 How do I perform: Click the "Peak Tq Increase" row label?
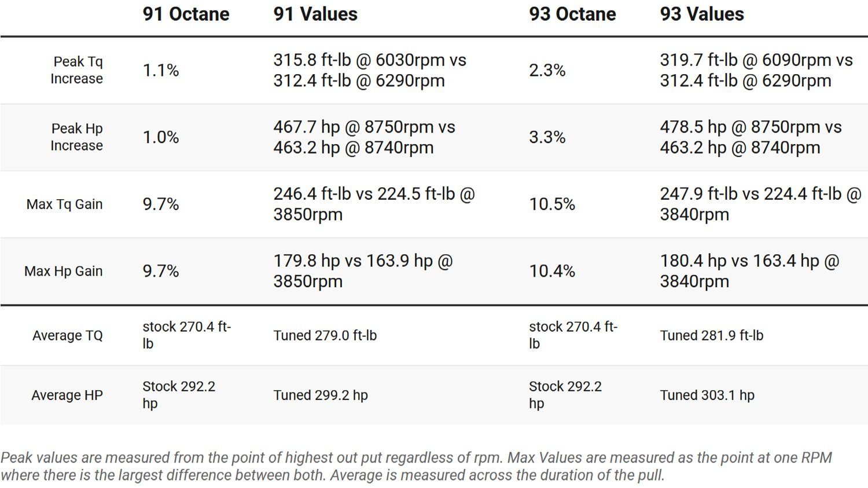(x=77, y=70)
